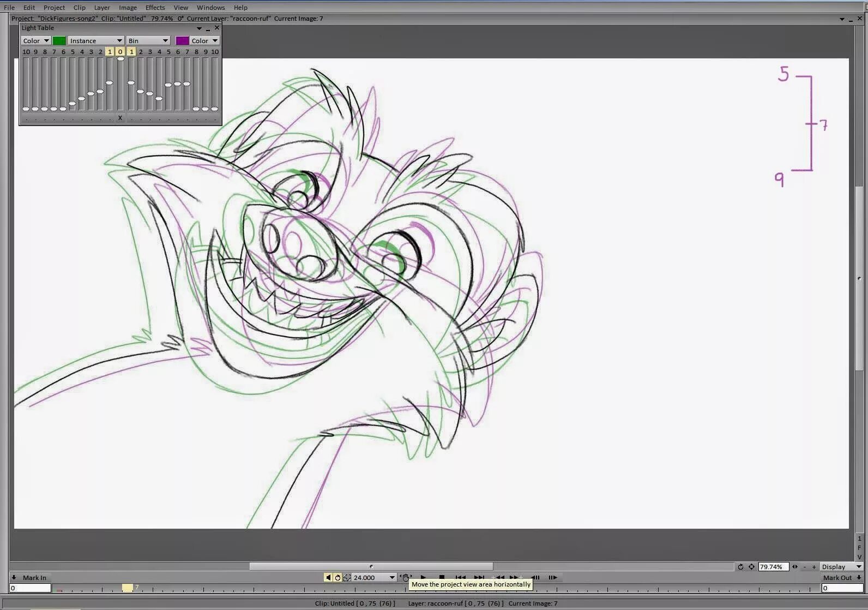The image size is (868, 610).
Task: Jump to the first frame of the clip
Action: click(460, 577)
